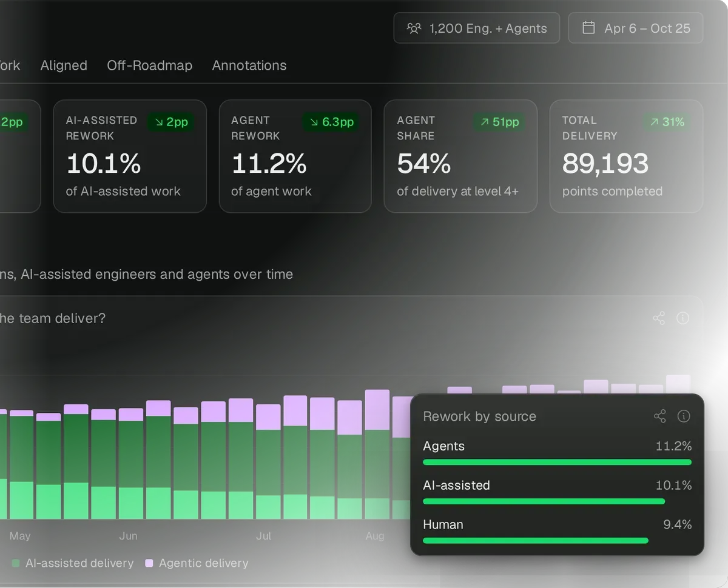Open the Apr 6 – Oct 25 date range picker
Viewport: 728px width, 588px height.
pos(635,28)
